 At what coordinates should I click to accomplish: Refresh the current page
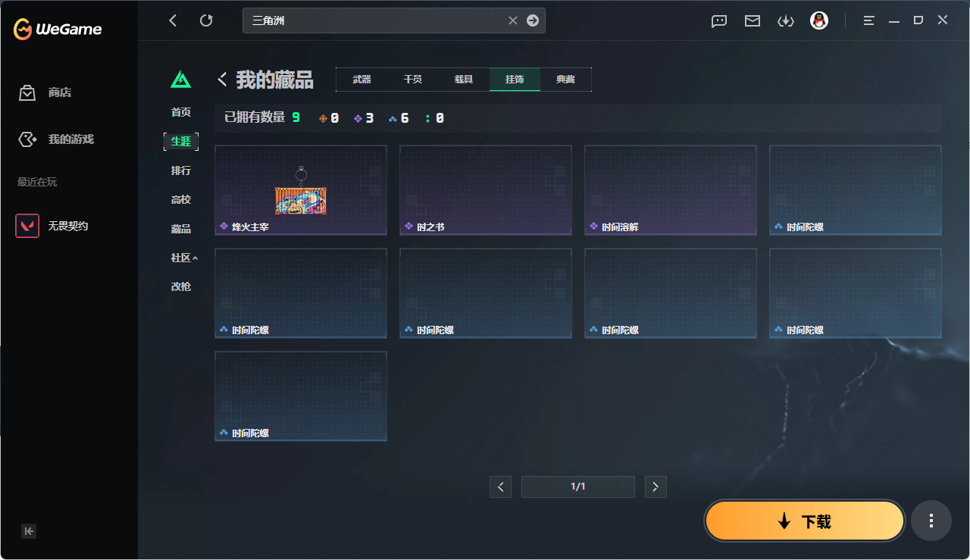pyautogui.click(x=206, y=20)
